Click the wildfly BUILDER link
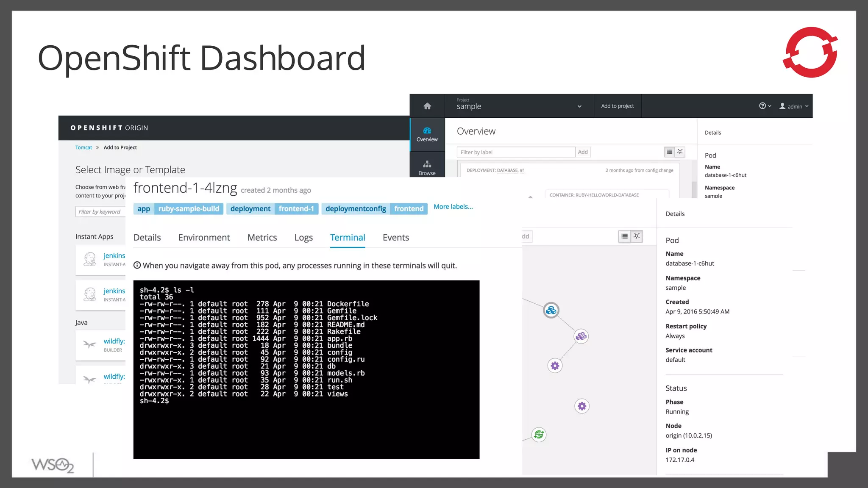Screen dimensions: 868x488 coord(114,341)
